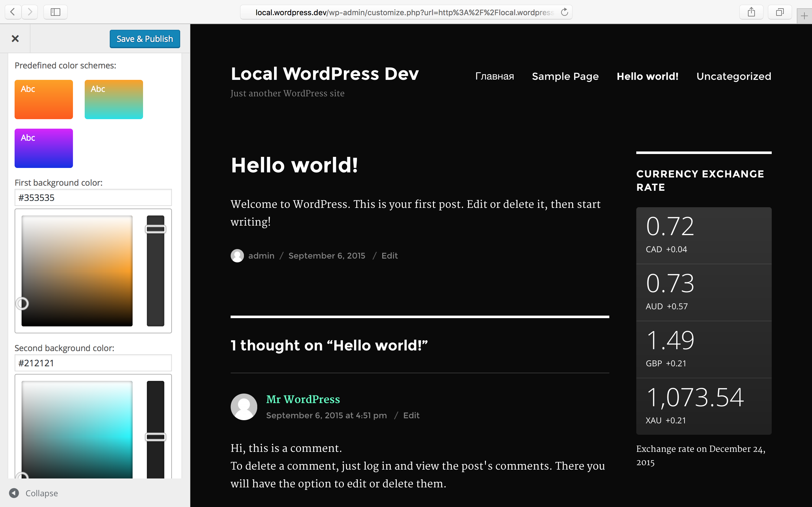
Task: Open the Mr WordPress commenter link
Action: 303,399
